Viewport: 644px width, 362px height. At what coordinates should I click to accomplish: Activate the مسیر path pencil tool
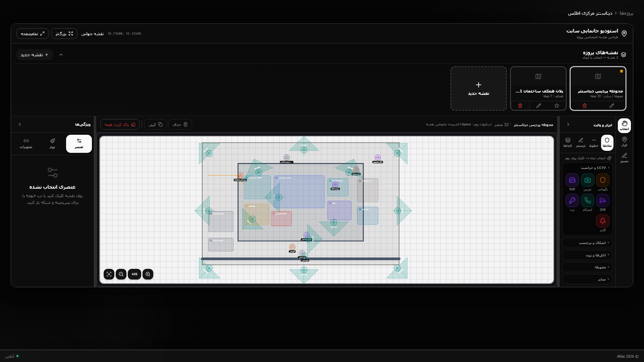[x=624, y=158]
